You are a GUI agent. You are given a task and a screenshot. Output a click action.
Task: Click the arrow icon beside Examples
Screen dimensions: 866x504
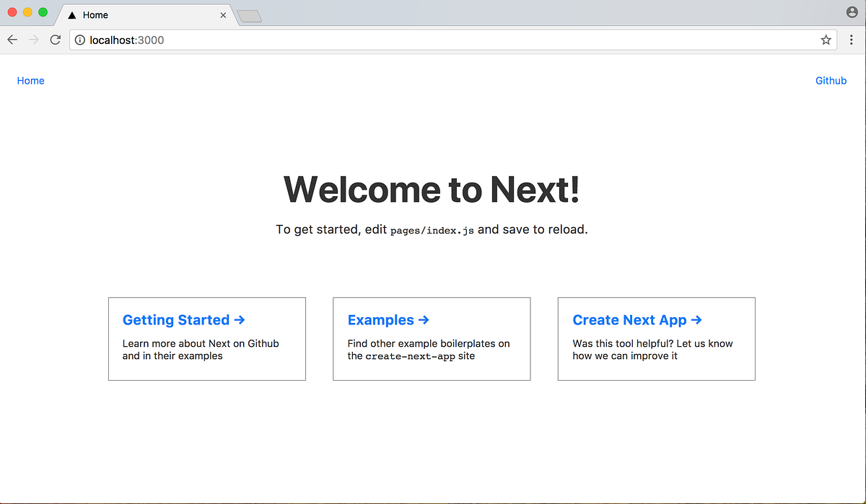click(424, 320)
